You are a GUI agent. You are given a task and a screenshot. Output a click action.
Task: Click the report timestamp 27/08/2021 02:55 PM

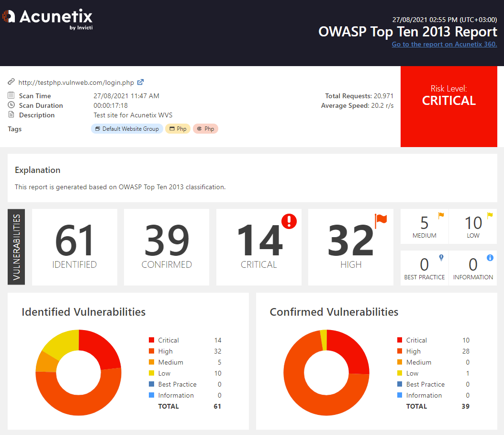(x=445, y=20)
